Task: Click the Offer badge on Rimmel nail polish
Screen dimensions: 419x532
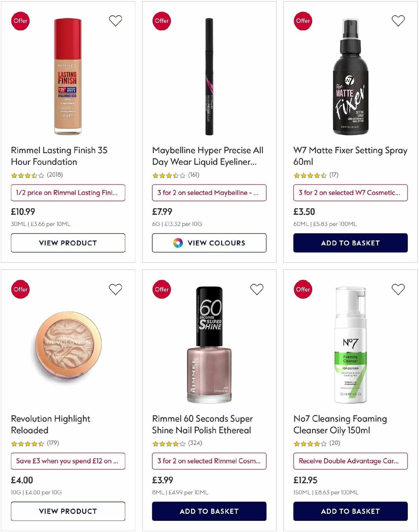Action: pos(161,289)
